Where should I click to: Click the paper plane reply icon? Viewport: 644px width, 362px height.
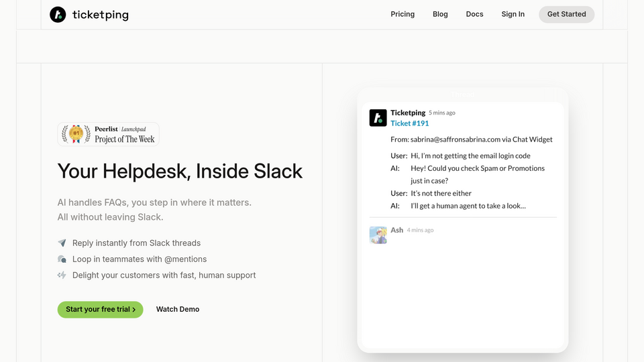coord(62,243)
